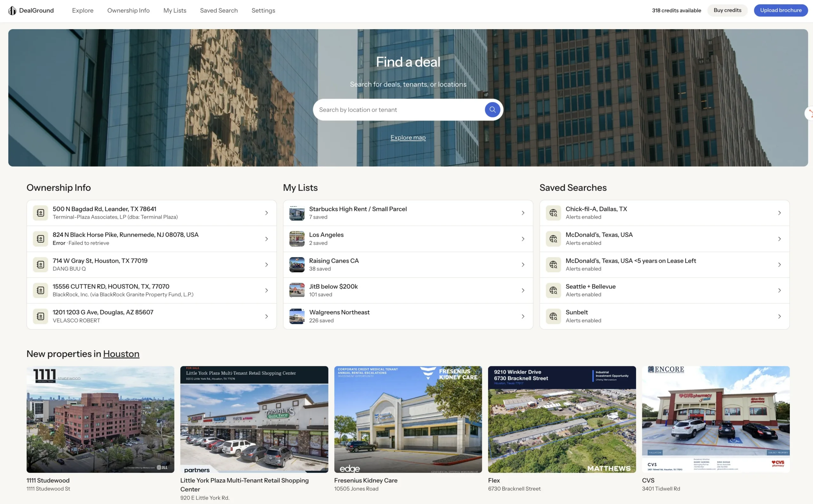Click the Houston link in New properties
Image resolution: width=813 pixels, height=504 pixels.
click(121, 354)
